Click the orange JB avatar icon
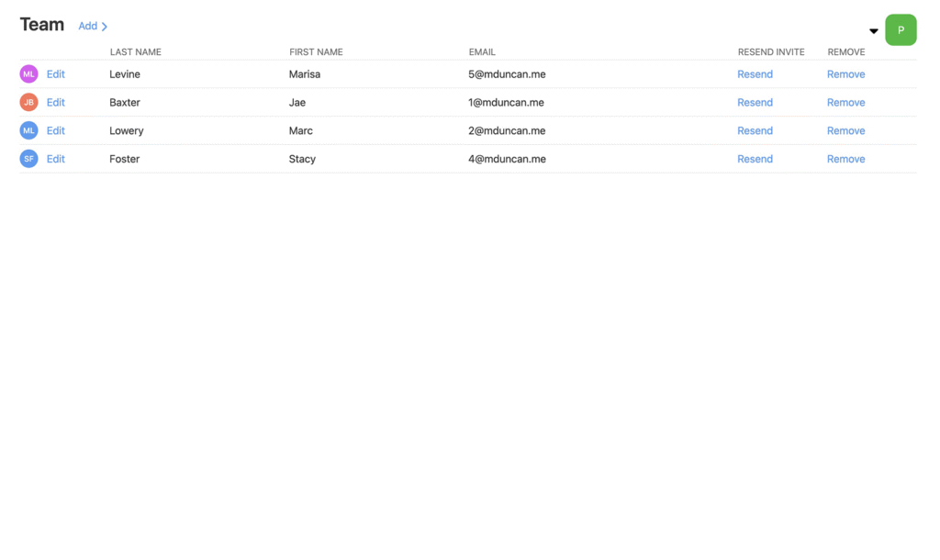The image size is (940, 560). [28, 103]
